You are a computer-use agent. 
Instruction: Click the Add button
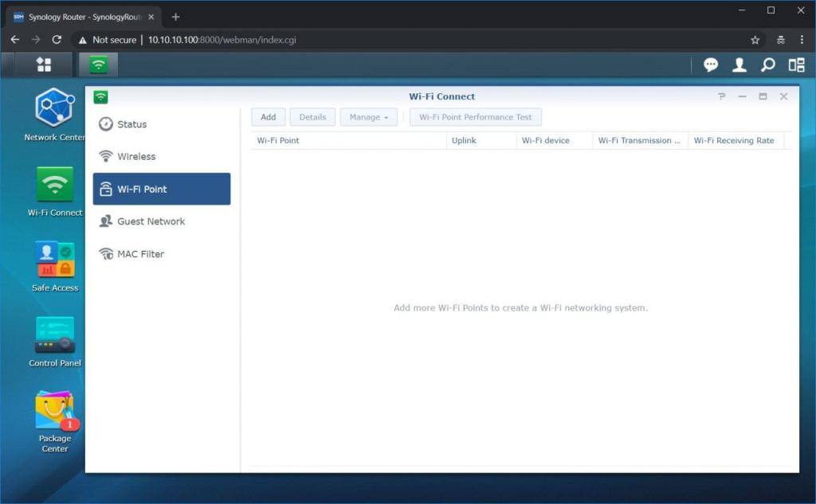pos(268,117)
